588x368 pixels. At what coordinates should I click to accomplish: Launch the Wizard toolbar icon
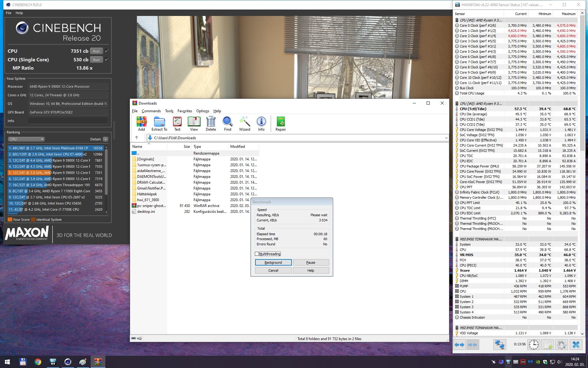point(244,124)
